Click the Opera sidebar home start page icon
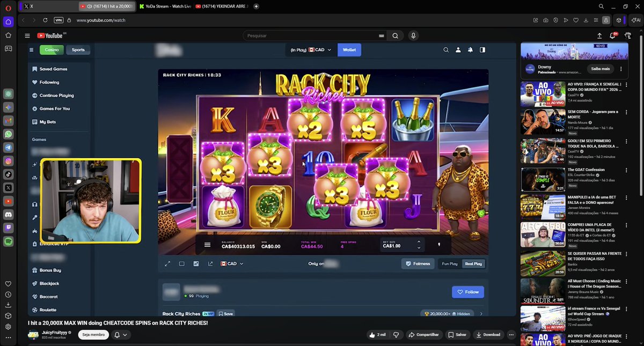Screen dimensions: 644x346 [8, 22]
